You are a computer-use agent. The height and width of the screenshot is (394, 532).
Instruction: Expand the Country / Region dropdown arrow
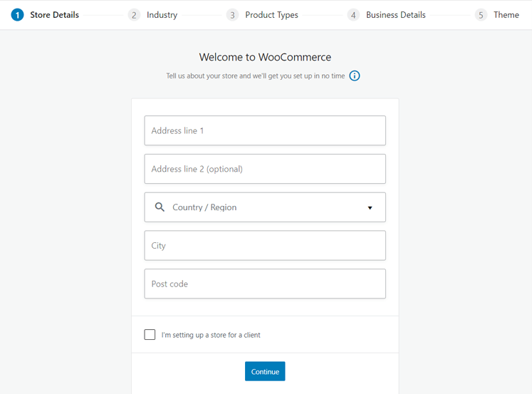pyautogui.click(x=370, y=208)
